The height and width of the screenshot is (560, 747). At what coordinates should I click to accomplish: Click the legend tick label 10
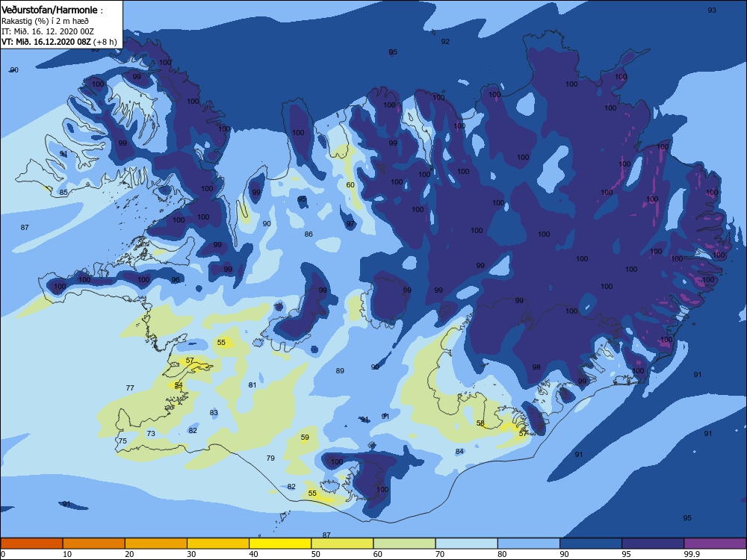[67, 554]
